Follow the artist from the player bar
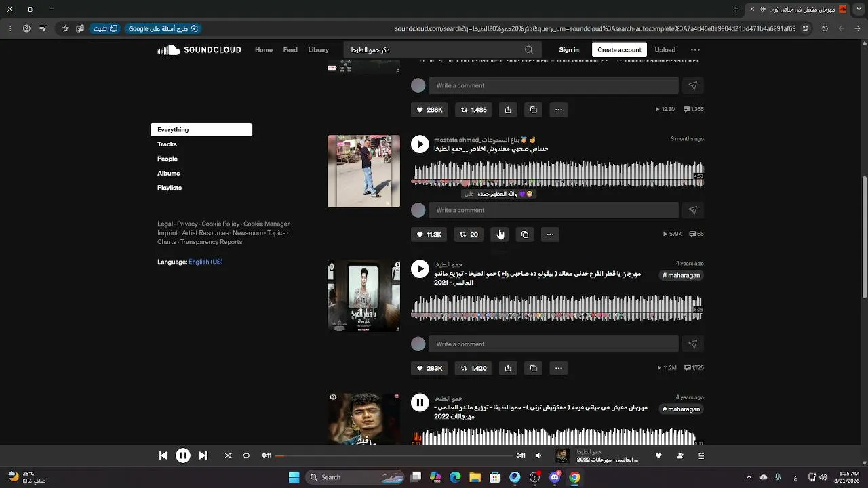This screenshot has height=488, width=868. click(x=679, y=455)
